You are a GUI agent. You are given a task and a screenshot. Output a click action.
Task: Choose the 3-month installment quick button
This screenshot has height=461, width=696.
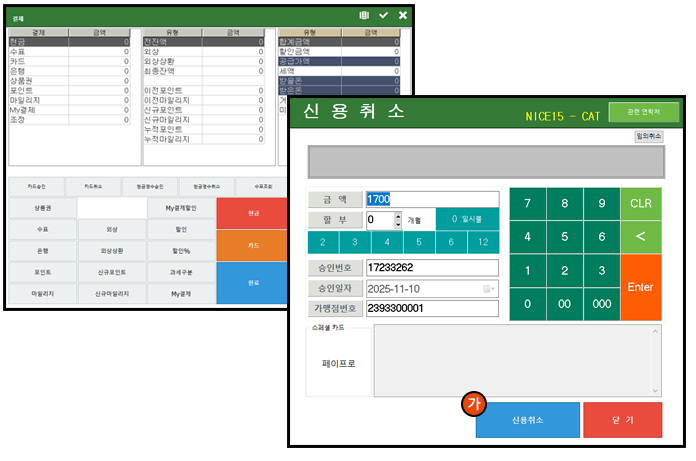[x=355, y=242]
